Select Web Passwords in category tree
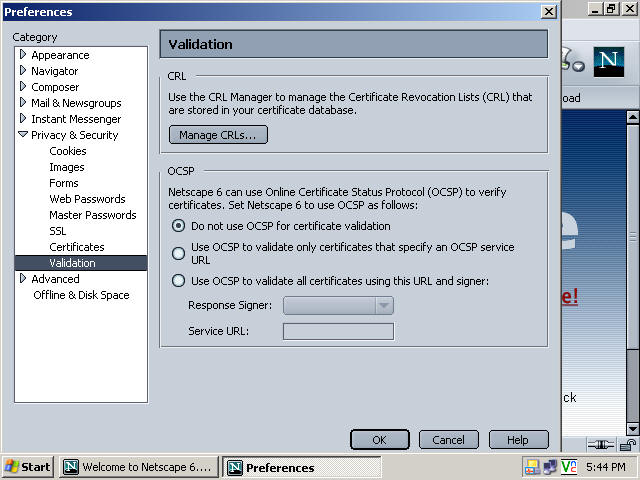The width and height of the screenshot is (640, 480). coord(87,199)
